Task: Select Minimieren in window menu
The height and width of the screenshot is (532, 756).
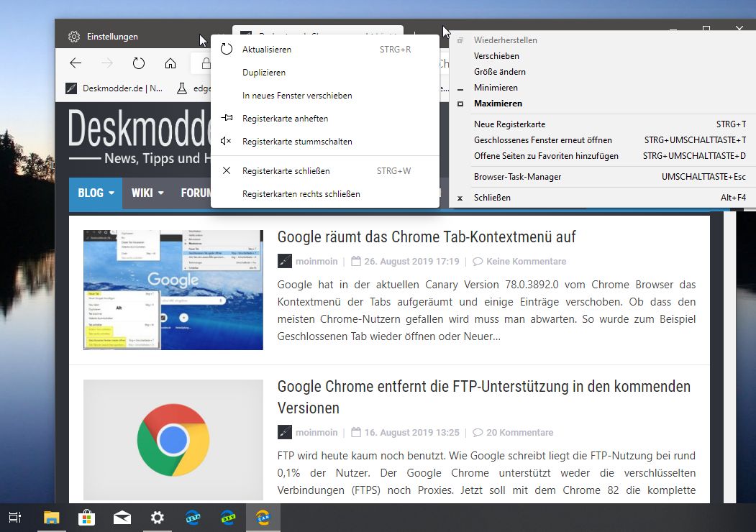Action: click(602, 88)
